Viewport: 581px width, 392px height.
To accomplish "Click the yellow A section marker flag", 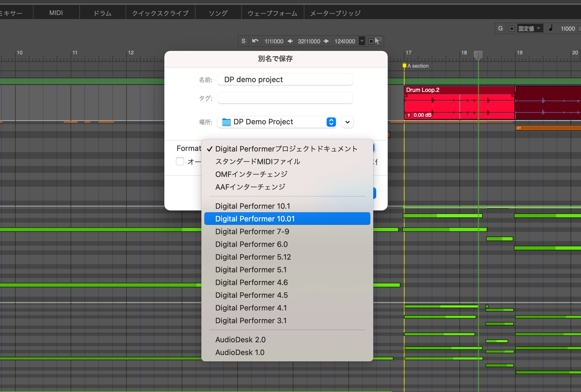I will [404, 66].
